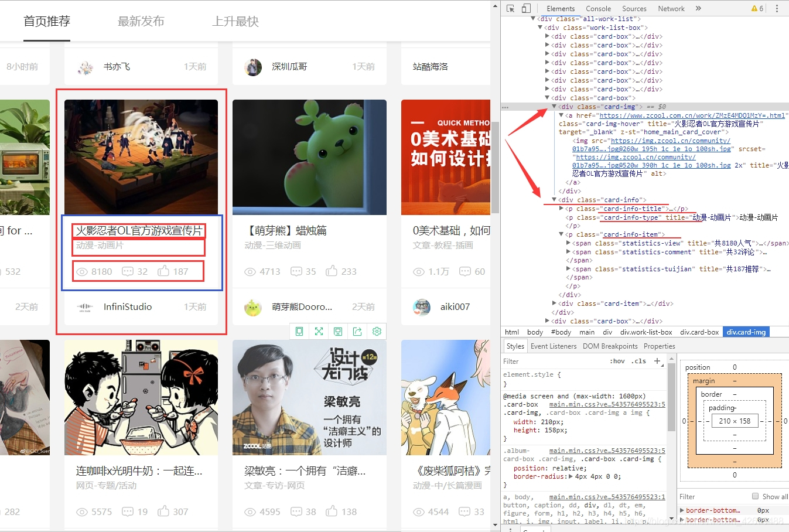
Task: Click the green share arrow icon
Action: tap(357, 331)
